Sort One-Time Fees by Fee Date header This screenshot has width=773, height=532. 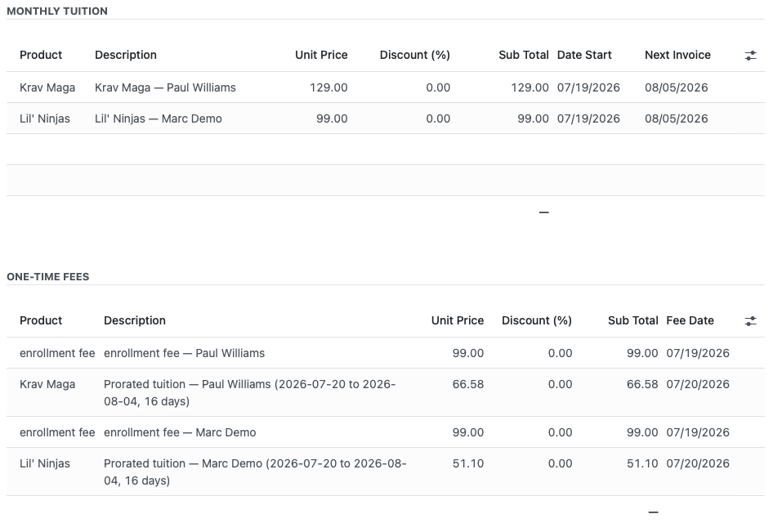[690, 320]
